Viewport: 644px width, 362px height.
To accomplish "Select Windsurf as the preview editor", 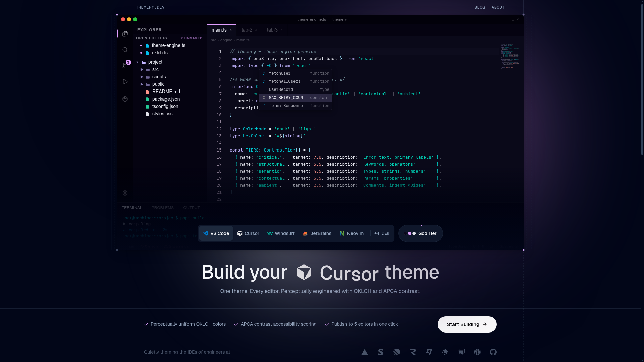I will [x=281, y=233].
